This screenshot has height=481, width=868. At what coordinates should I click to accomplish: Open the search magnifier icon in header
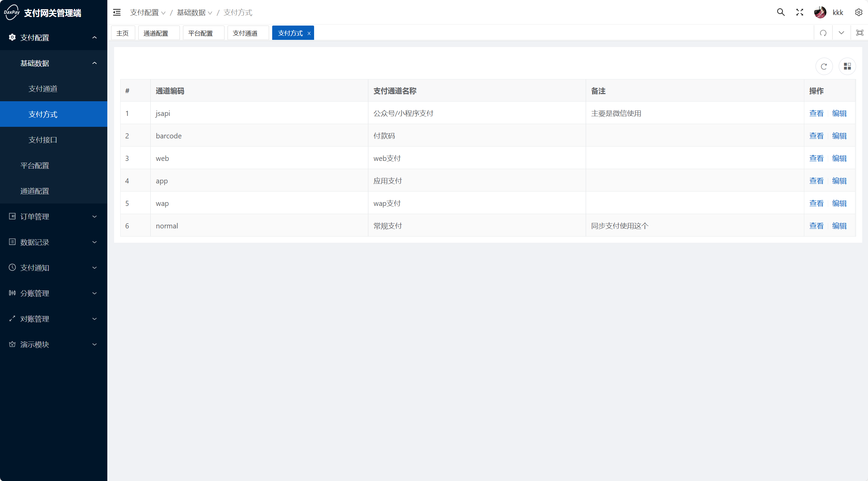pos(781,13)
